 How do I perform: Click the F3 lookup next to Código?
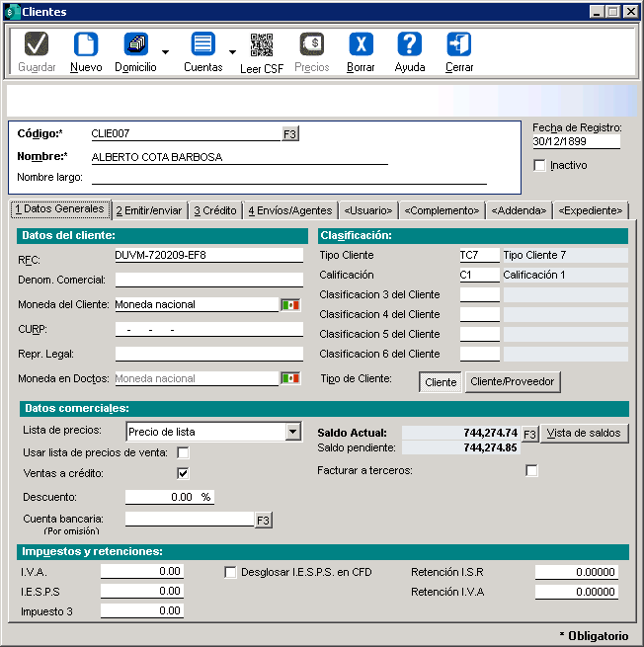[290, 134]
